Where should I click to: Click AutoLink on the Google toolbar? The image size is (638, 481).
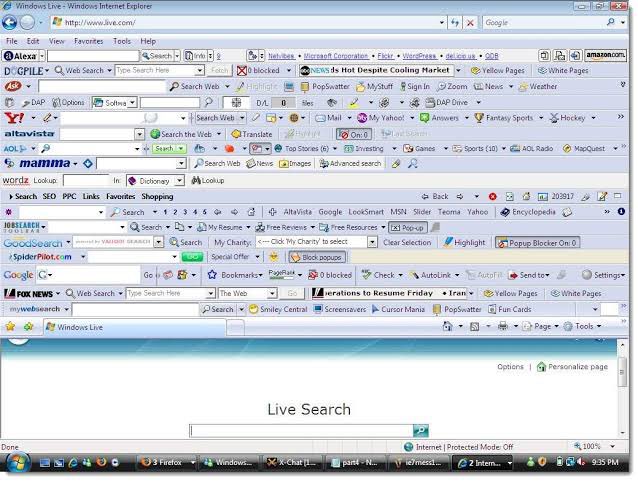[430, 275]
